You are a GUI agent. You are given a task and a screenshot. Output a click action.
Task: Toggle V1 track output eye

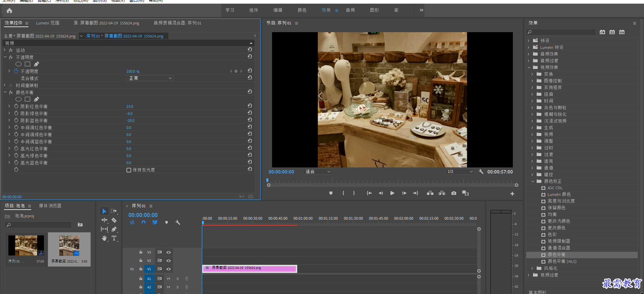(x=168, y=269)
